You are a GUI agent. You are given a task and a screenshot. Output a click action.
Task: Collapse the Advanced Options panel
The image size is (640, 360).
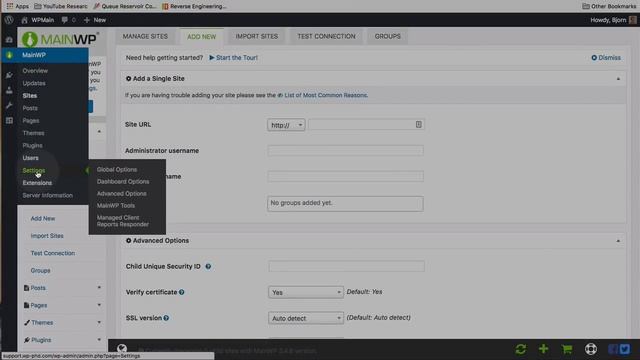click(x=618, y=241)
